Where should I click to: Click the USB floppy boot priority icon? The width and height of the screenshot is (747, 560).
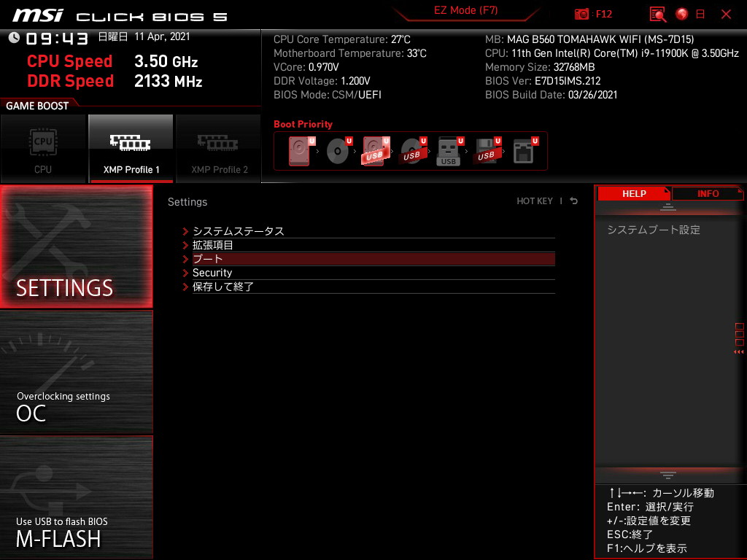487,151
